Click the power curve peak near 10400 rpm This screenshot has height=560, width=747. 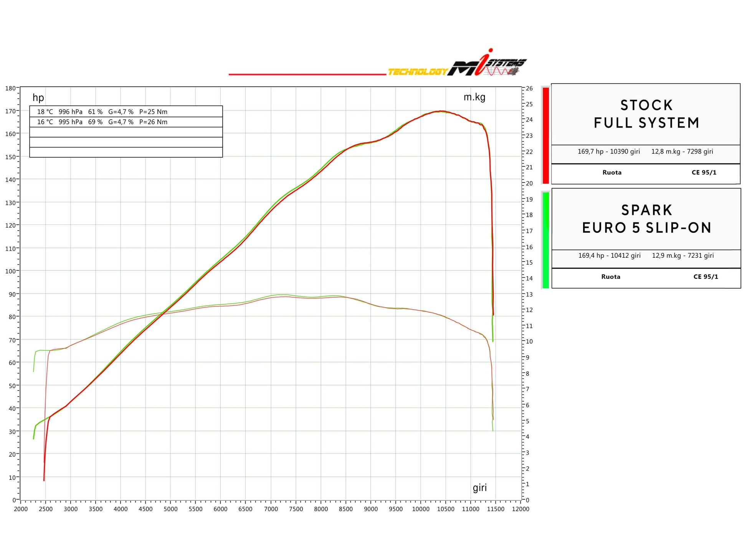point(441,111)
